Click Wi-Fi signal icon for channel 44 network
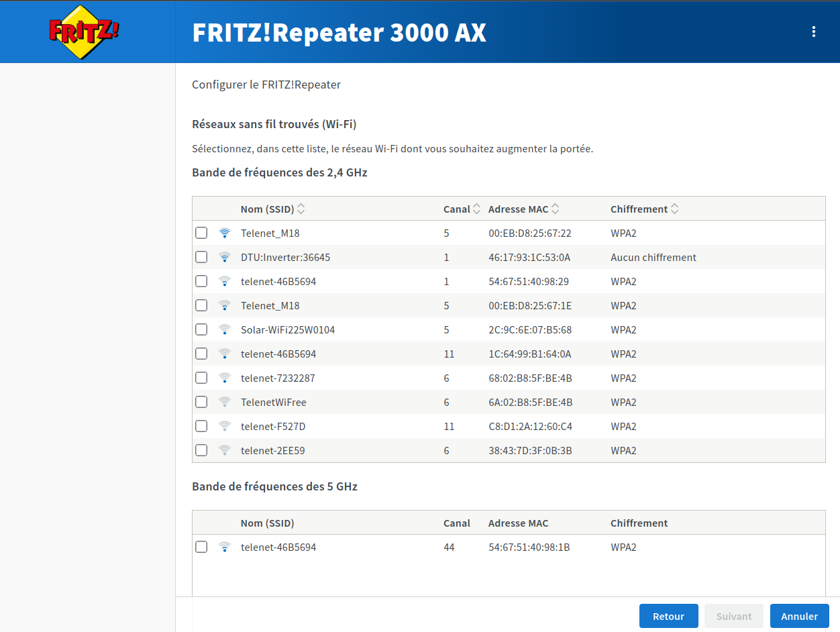The height and width of the screenshot is (632, 840). (x=225, y=547)
